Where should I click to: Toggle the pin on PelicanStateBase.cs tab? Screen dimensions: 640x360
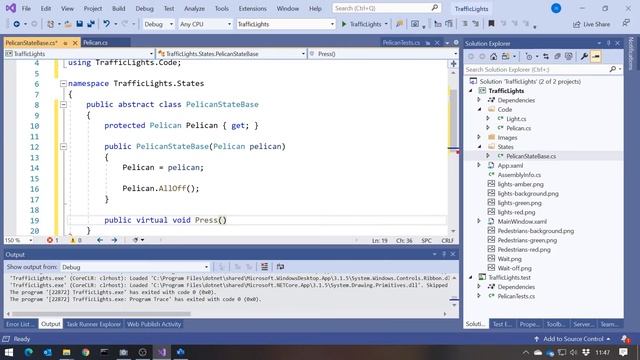click(65, 43)
